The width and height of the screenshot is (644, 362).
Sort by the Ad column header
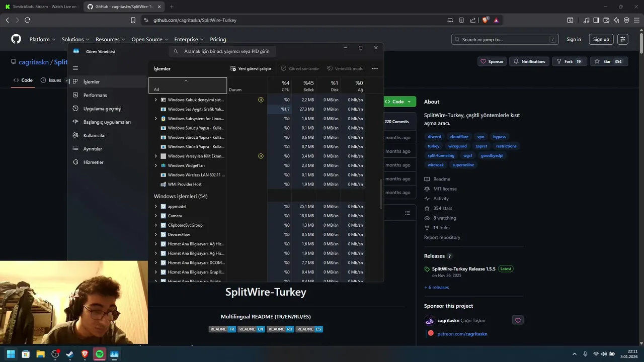(188, 85)
